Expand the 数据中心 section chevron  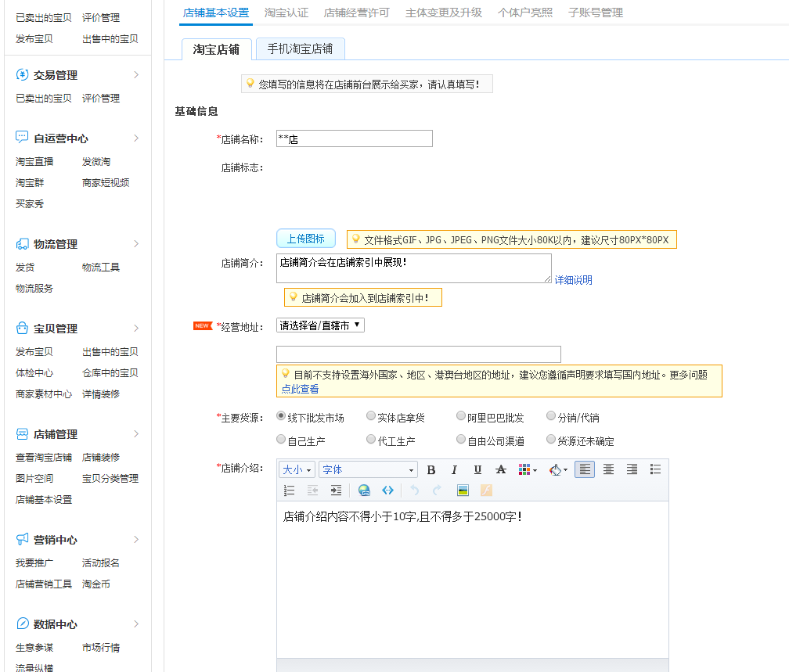[136, 623]
